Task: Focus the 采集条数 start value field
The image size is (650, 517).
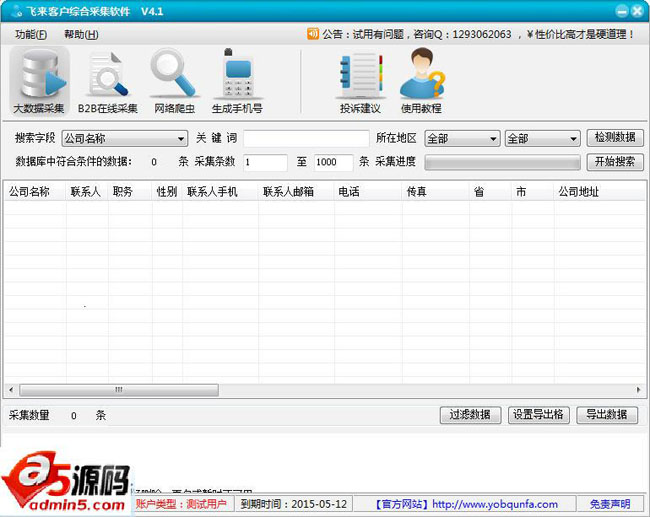Action: pyautogui.click(x=265, y=162)
